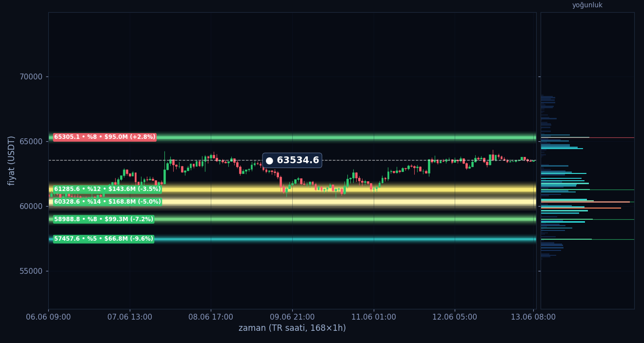The height and width of the screenshot is (343, 644).
Task: Click the 63534.6 current price label
Action: pyautogui.click(x=292, y=160)
